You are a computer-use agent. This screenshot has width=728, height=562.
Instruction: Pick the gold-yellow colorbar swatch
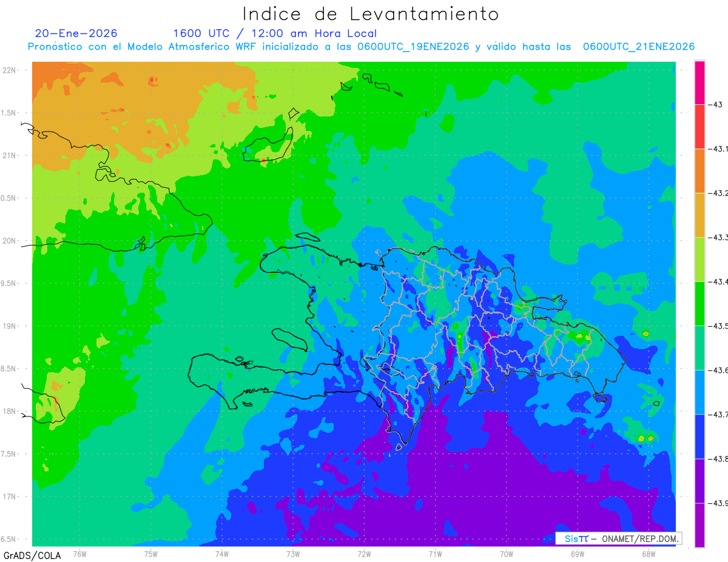699,215
